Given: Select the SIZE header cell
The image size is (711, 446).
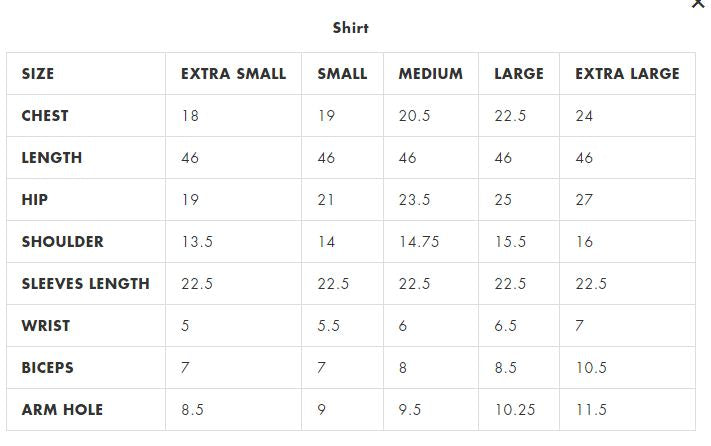Looking at the screenshot, I should pyautogui.click(x=38, y=73).
